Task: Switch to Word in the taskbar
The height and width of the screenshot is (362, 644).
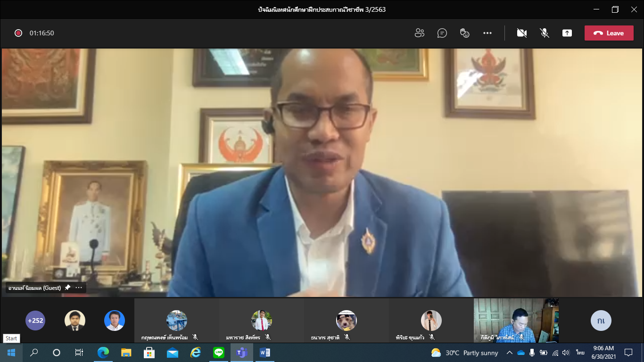Action: pyautogui.click(x=264, y=353)
